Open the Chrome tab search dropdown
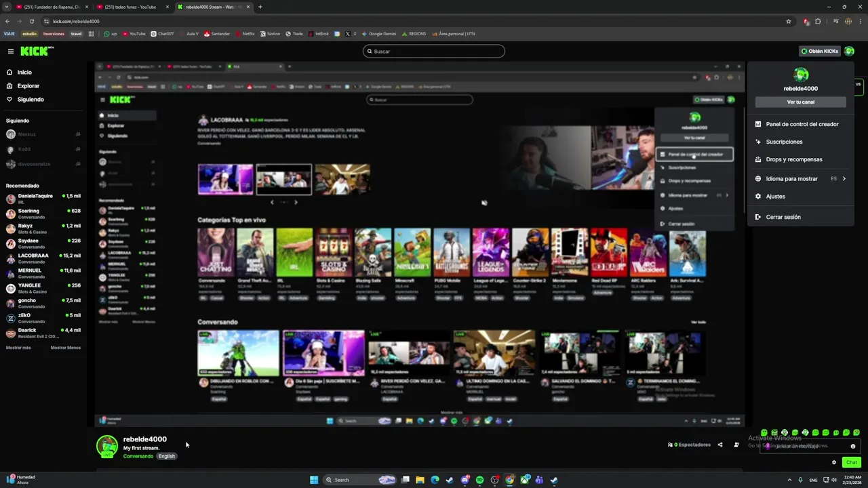This screenshot has width=868, height=488. point(7,7)
